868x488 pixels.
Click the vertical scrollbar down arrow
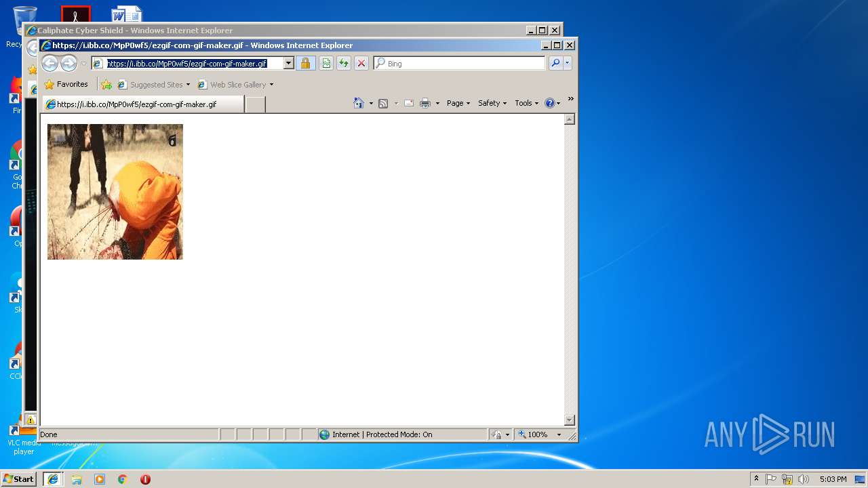[x=570, y=420]
